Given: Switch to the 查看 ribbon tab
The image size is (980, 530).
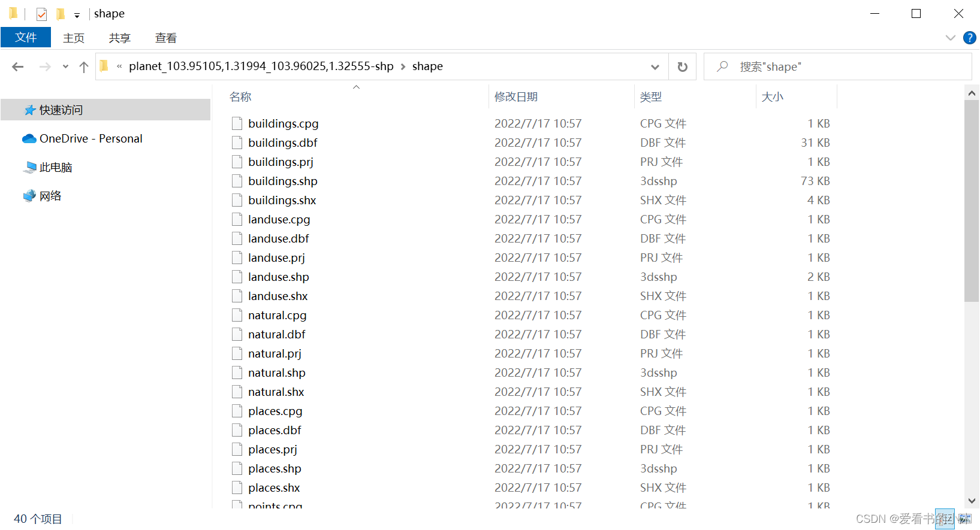Looking at the screenshot, I should [165, 38].
